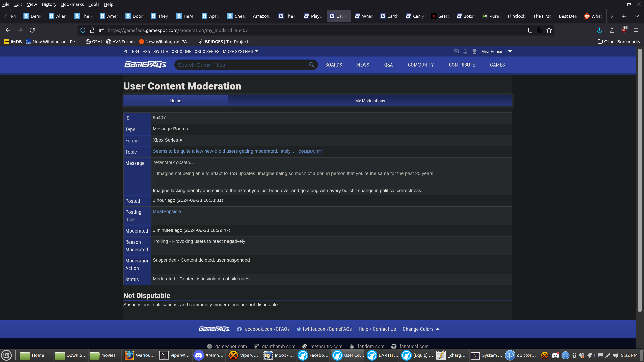Click the MeatPopsicle posting user link

pyautogui.click(x=167, y=211)
